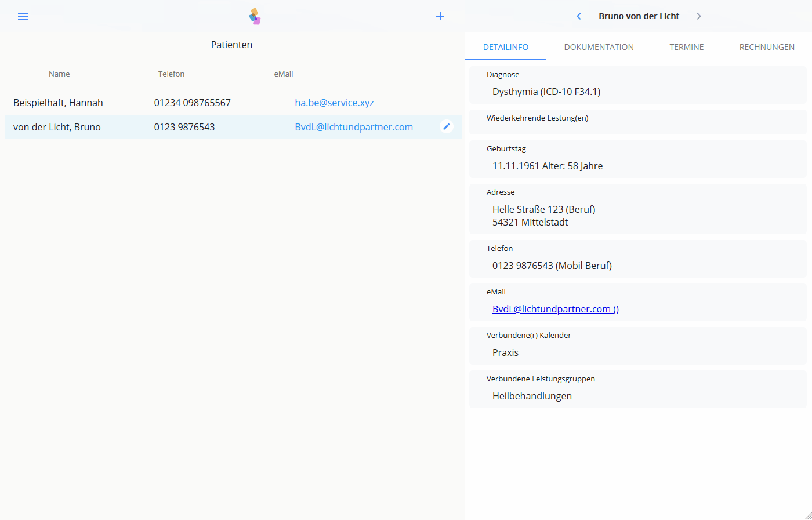Select the Detailinfo tab
This screenshot has height=520, width=812.
click(505, 47)
